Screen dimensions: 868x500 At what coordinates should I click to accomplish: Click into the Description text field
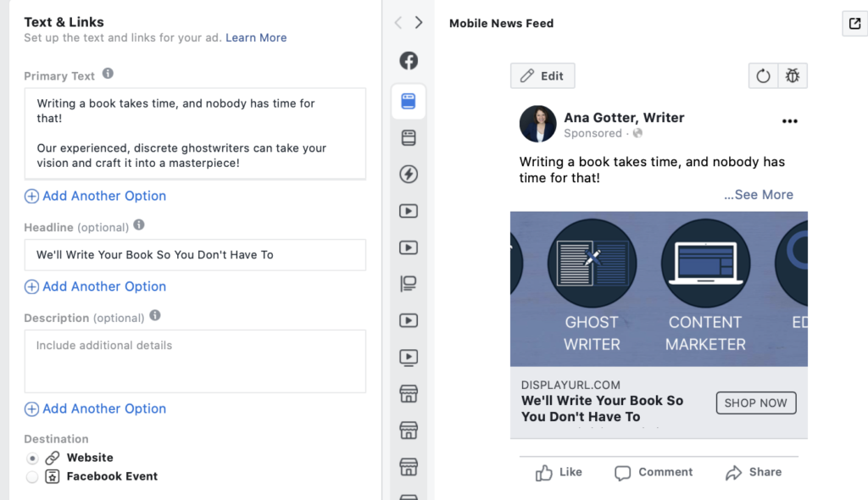coord(195,361)
